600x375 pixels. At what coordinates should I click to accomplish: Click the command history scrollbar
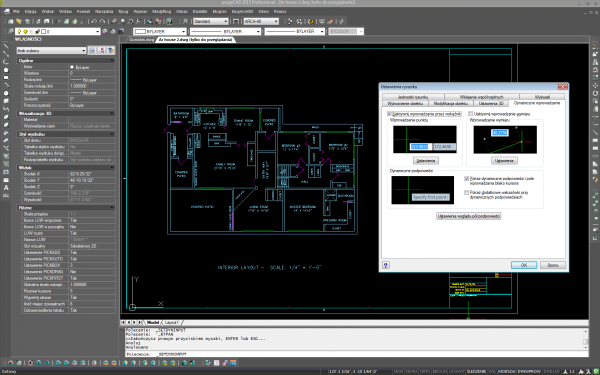586,339
